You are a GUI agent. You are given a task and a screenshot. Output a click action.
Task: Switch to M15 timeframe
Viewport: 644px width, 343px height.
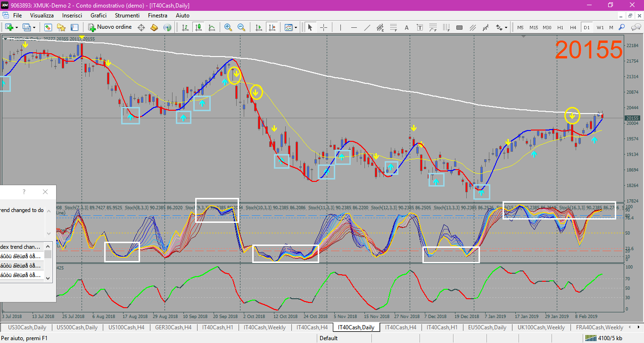pyautogui.click(x=534, y=27)
